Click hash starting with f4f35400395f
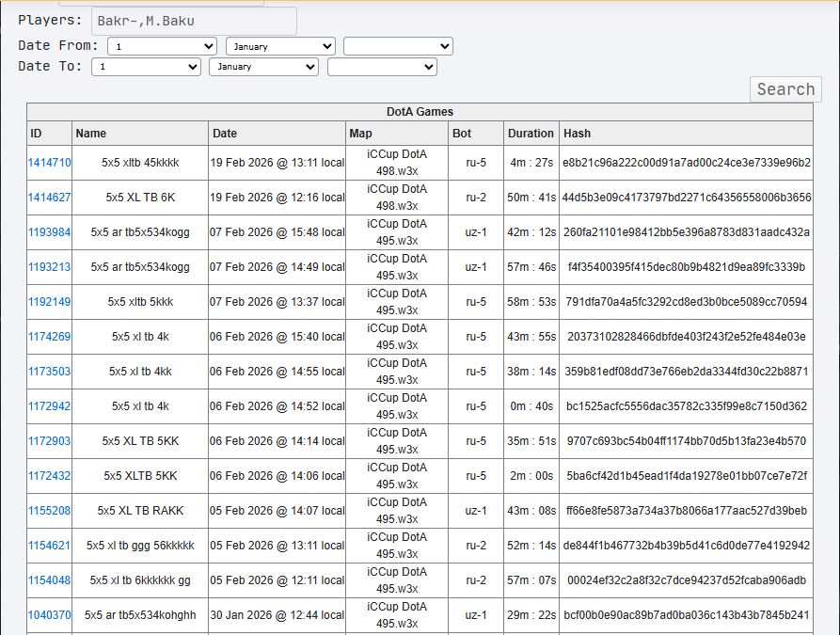The height and width of the screenshot is (635, 840). (687, 267)
